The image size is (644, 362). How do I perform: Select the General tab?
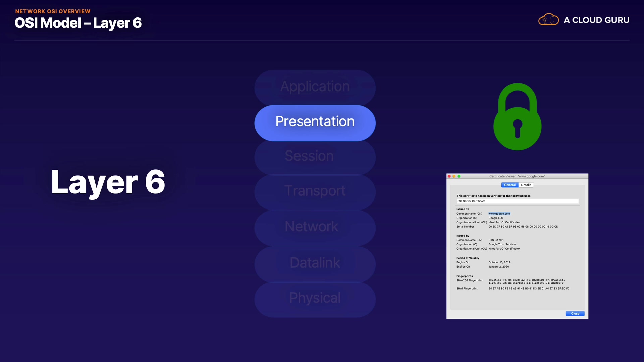click(509, 185)
